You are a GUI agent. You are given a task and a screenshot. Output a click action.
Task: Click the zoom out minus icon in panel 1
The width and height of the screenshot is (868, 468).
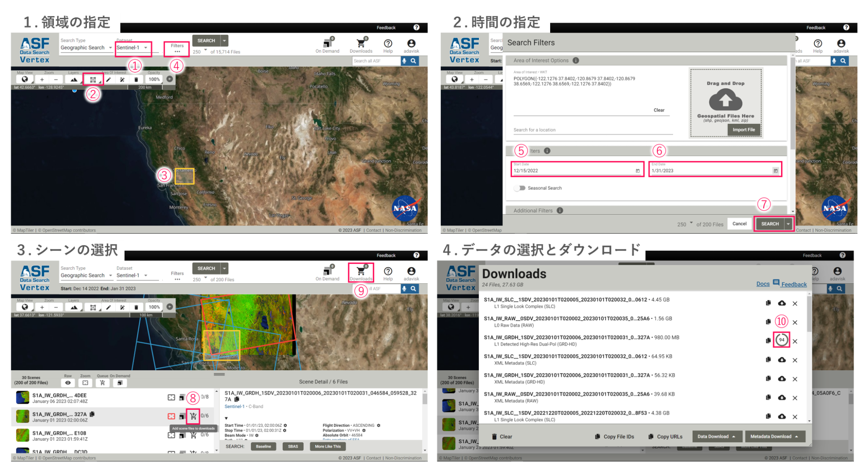(56, 80)
